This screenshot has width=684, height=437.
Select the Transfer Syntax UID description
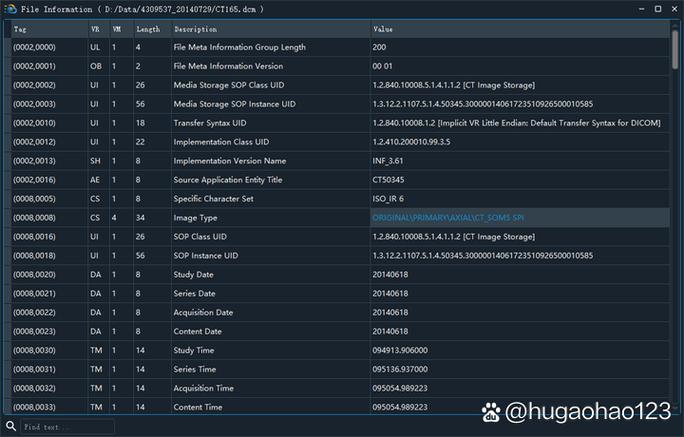click(210, 123)
